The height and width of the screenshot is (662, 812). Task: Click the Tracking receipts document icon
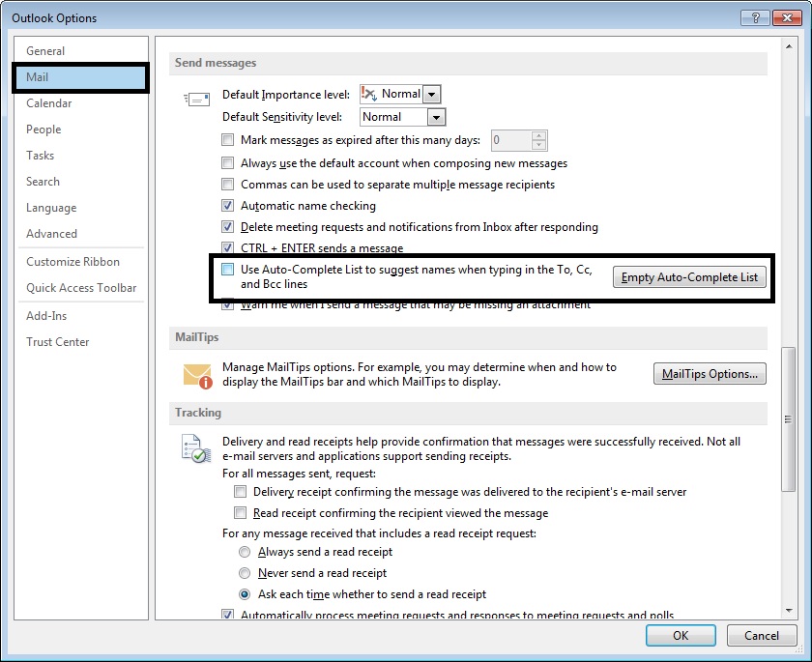[195, 448]
